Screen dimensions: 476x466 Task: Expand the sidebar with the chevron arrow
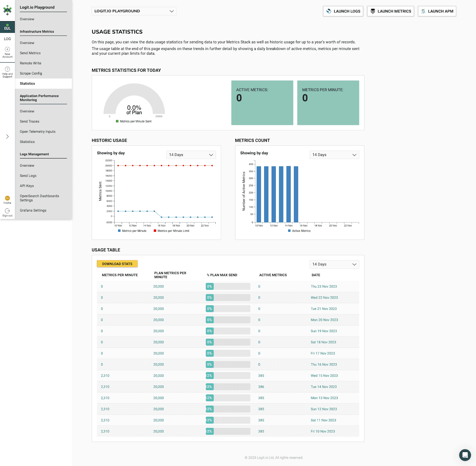tap(7, 136)
